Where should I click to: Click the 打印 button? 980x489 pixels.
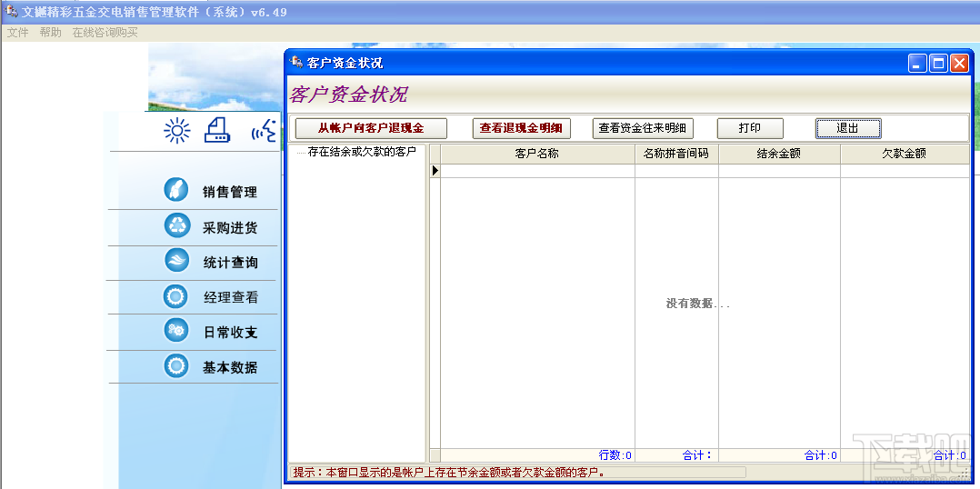(x=750, y=128)
